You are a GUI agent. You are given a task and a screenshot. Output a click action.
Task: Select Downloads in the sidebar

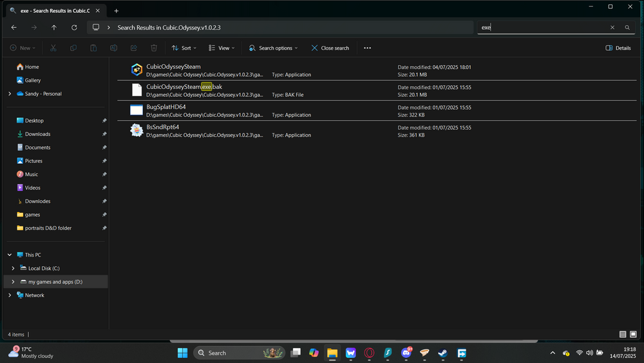point(37,134)
